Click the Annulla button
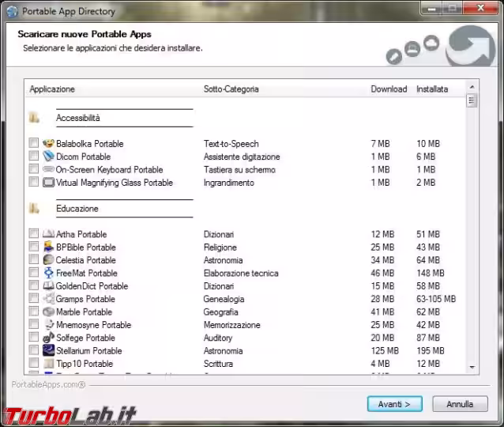Screen dimensions: 504x427 460,404
